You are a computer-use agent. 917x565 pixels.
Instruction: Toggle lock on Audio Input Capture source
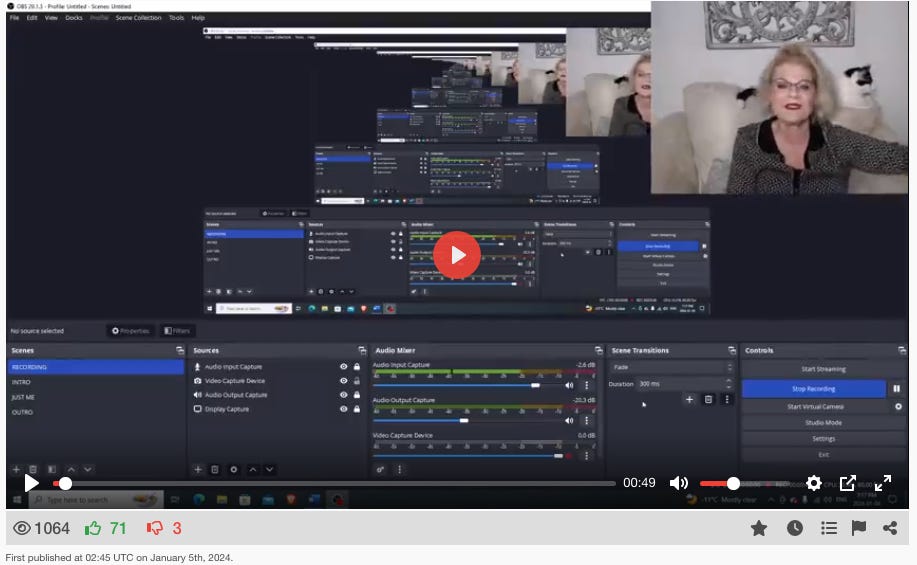(357, 367)
